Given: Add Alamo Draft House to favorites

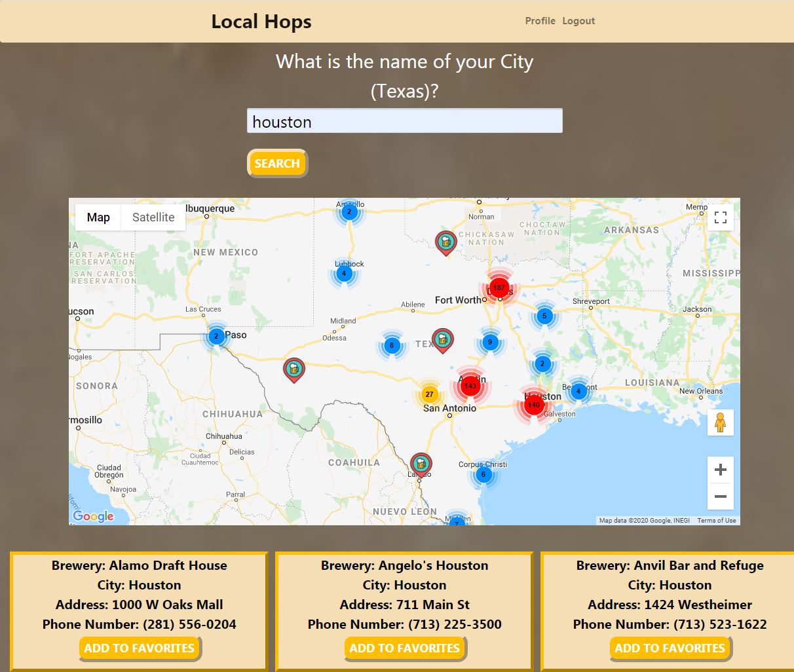Looking at the screenshot, I should coord(140,648).
